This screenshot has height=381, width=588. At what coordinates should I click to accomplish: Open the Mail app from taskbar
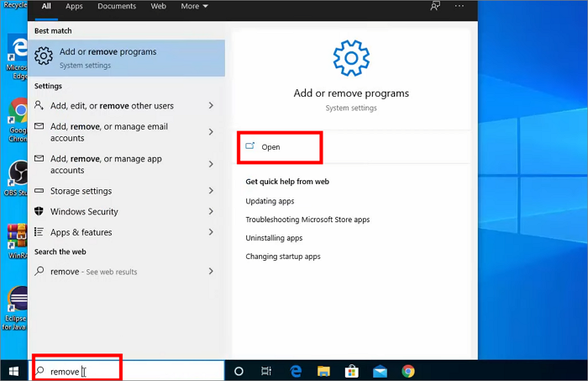tap(380, 371)
